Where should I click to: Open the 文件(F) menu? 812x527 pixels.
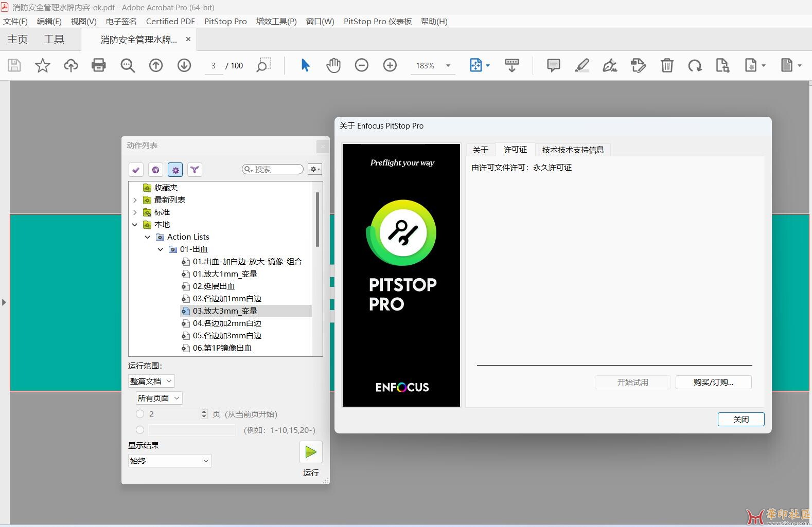[15, 21]
